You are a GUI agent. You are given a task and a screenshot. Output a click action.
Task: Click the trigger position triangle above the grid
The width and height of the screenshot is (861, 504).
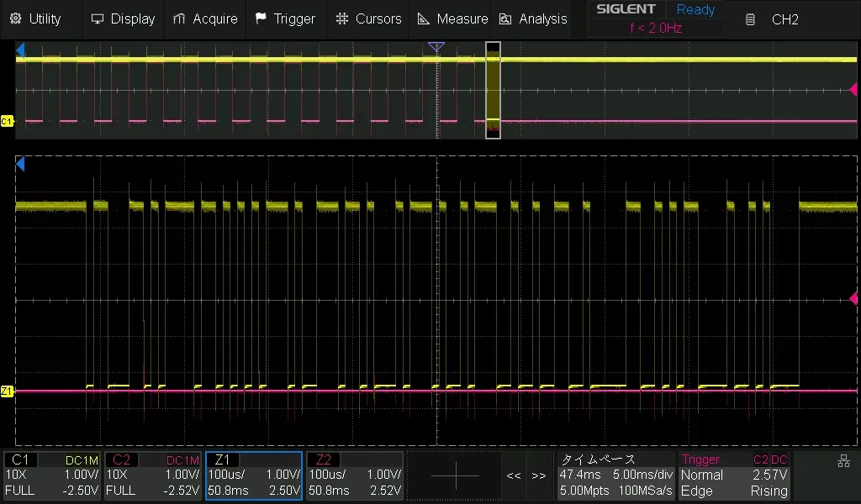pos(436,48)
